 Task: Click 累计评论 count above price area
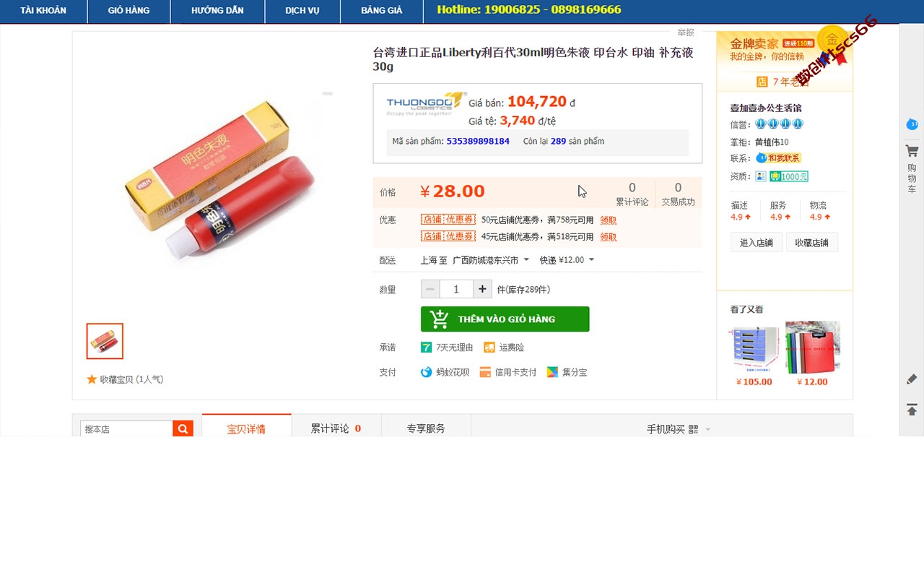632,194
